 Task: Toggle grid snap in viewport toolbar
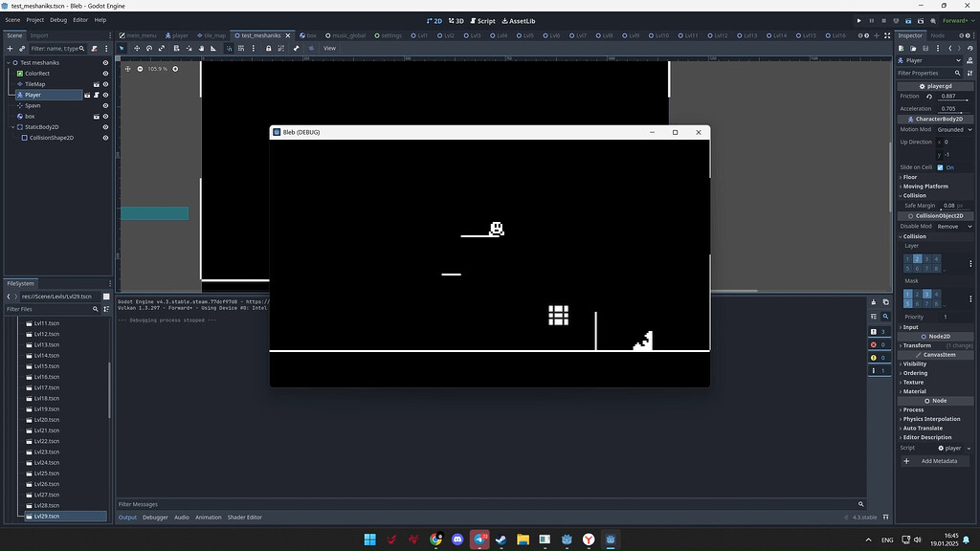[x=241, y=48]
